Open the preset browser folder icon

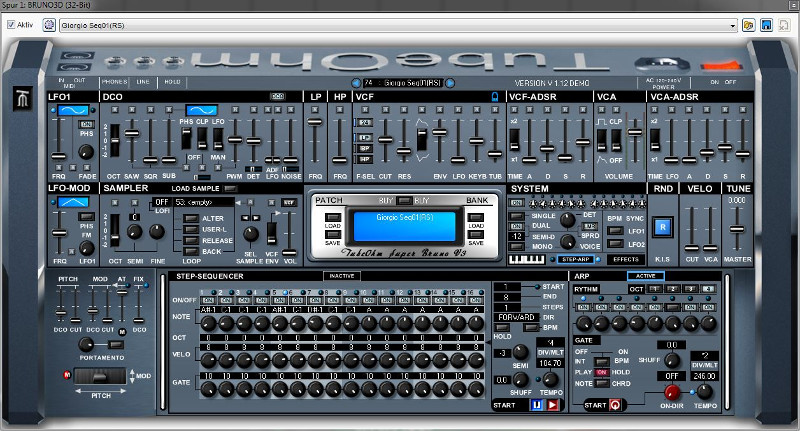click(x=748, y=25)
